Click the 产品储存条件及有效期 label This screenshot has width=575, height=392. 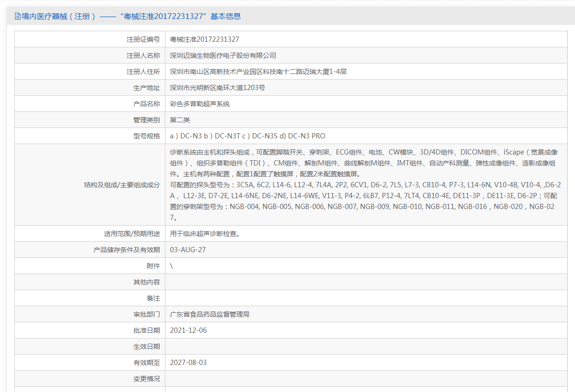pyautogui.click(x=127, y=250)
